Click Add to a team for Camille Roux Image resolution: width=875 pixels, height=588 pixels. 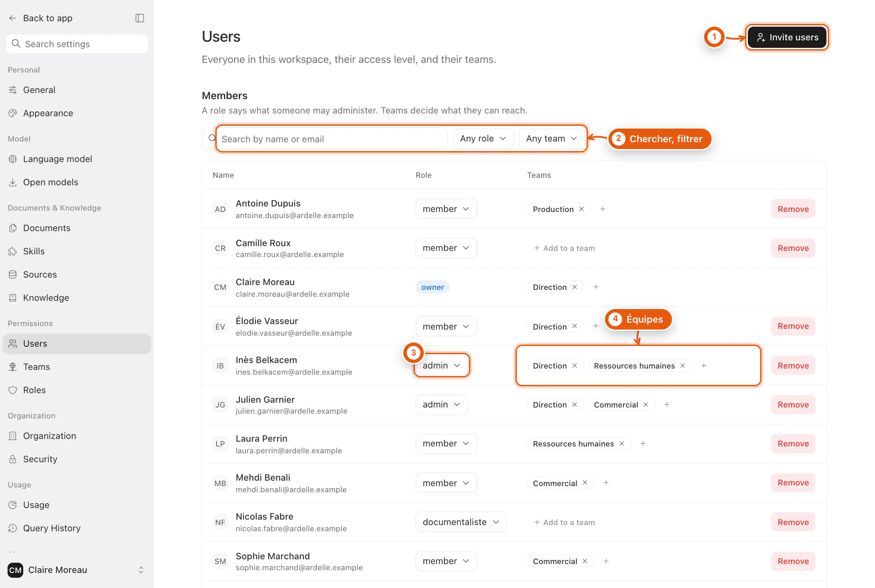[x=564, y=248]
